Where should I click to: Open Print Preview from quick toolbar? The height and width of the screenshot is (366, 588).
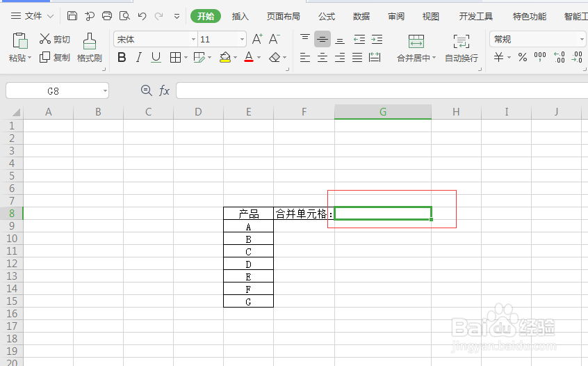(124, 16)
